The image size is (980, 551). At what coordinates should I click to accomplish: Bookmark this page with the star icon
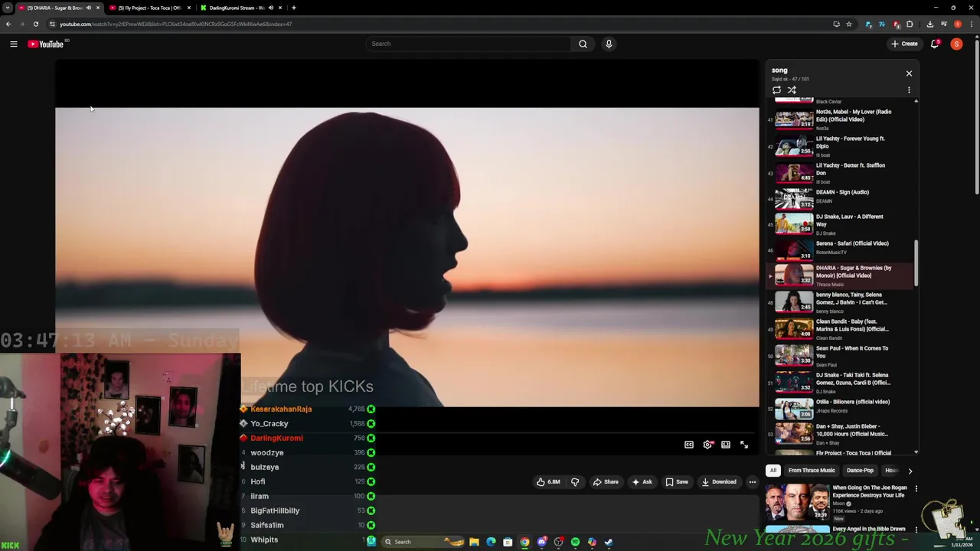coord(849,24)
